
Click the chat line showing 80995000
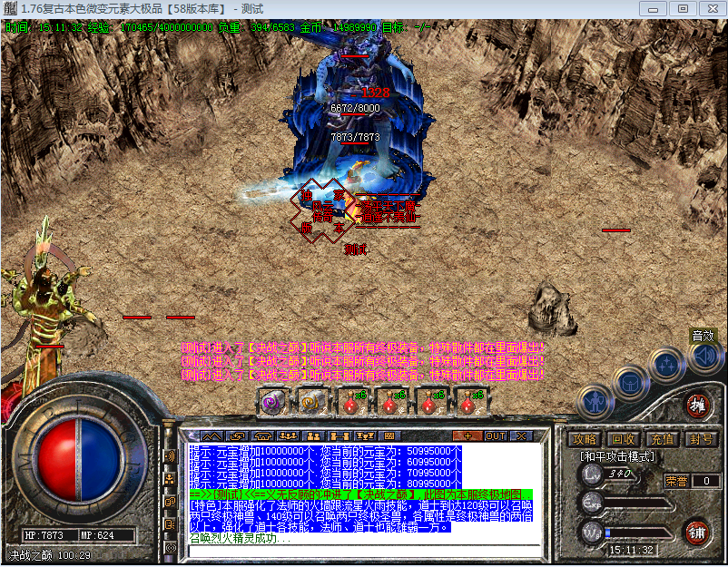[326, 484]
